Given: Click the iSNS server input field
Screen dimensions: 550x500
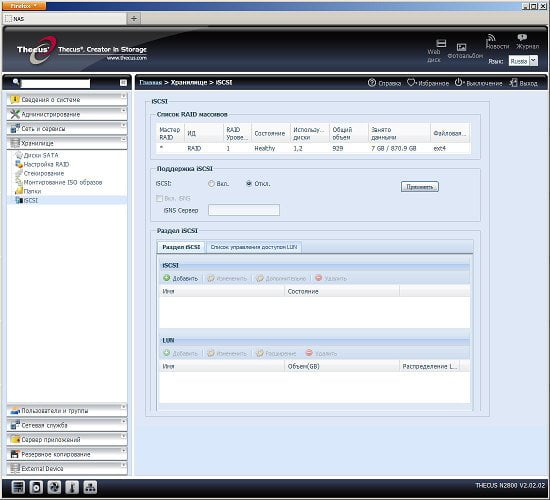Looking at the screenshot, I should coord(244,210).
